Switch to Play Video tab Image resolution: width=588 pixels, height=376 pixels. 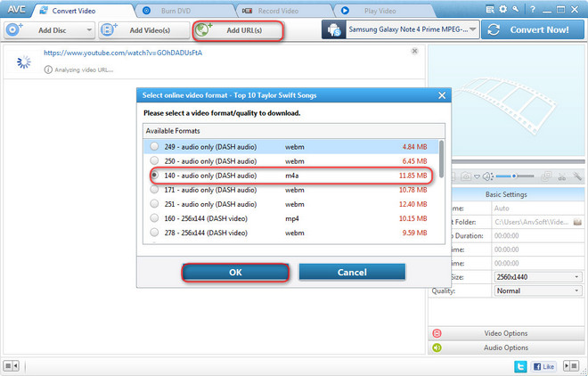(x=382, y=11)
